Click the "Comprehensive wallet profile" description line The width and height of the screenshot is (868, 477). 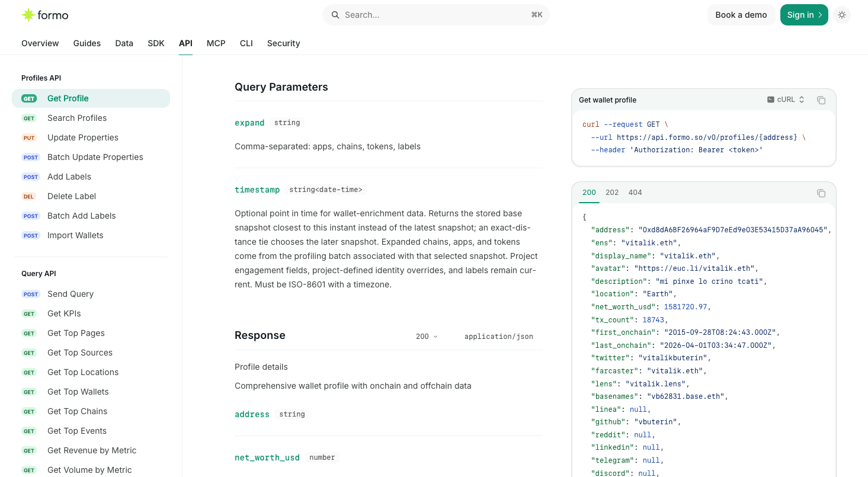point(353,386)
